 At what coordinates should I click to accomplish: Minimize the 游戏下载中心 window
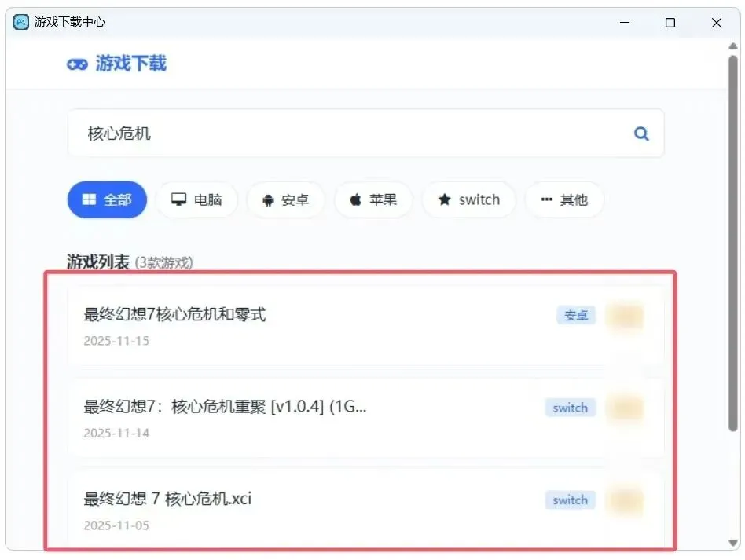click(625, 22)
